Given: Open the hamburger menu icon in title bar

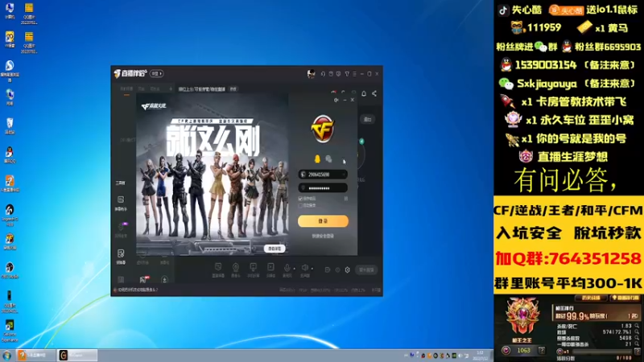Looking at the screenshot, I should click(354, 74).
